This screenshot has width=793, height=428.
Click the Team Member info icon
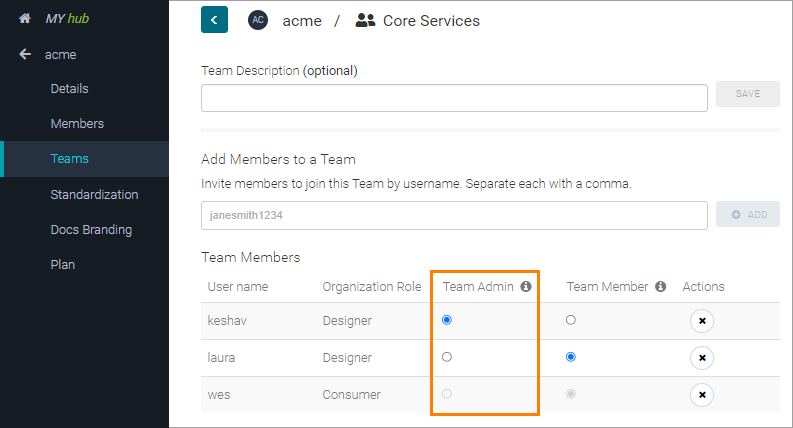point(660,287)
